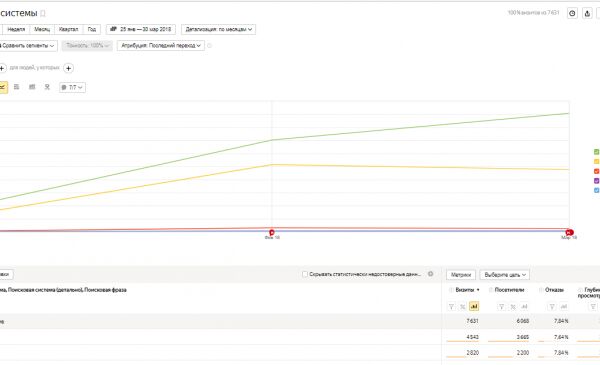Click the total visits value 7 631
Viewport: 600px width, 365px height.
click(472, 321)
